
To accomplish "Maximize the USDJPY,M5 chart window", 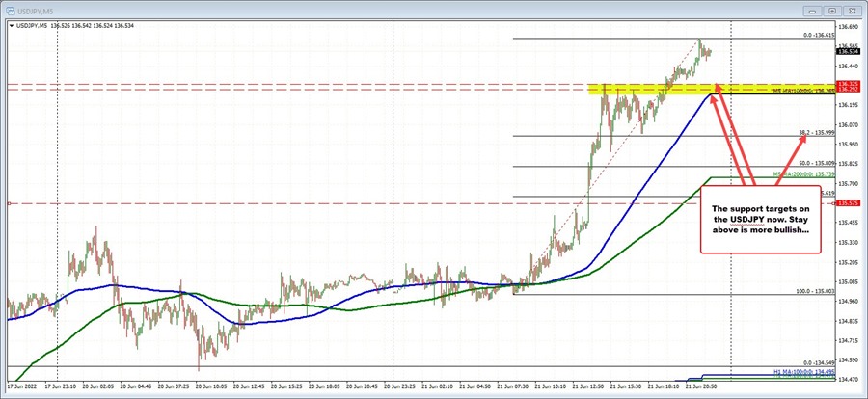I will tap(833, 11).
